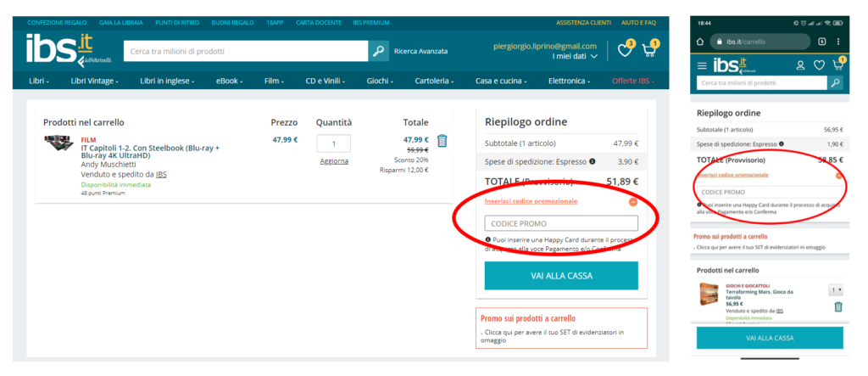
Task: Open the mobile browser tabs counter
Action: click(x=822, y=42)
